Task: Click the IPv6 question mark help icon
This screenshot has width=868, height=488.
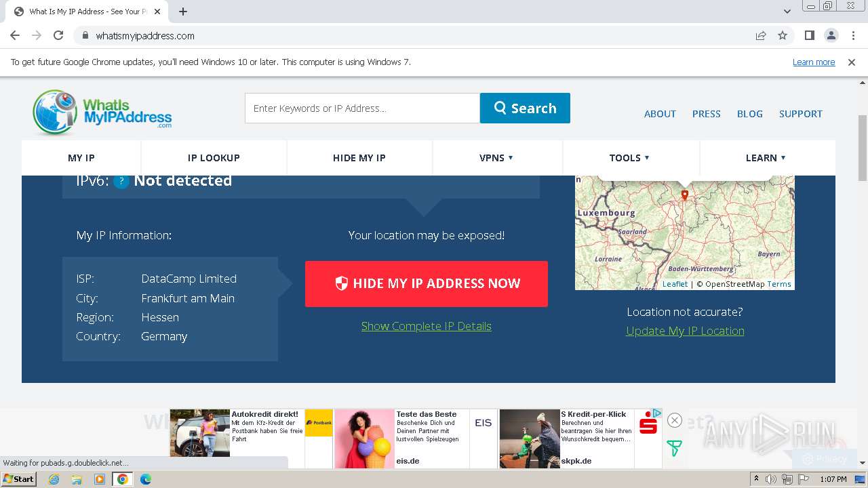Action: click(121, 181)
